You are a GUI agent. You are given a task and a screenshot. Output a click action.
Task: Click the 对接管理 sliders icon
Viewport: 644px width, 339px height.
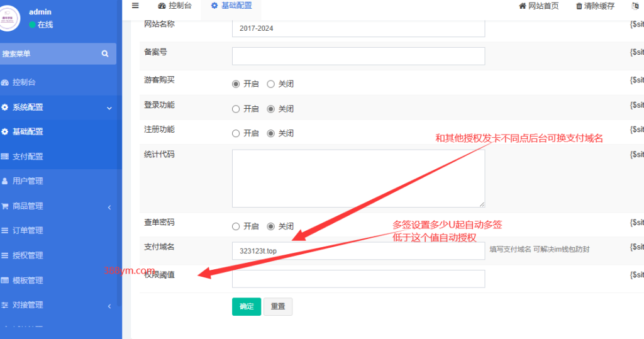point(5,305)
